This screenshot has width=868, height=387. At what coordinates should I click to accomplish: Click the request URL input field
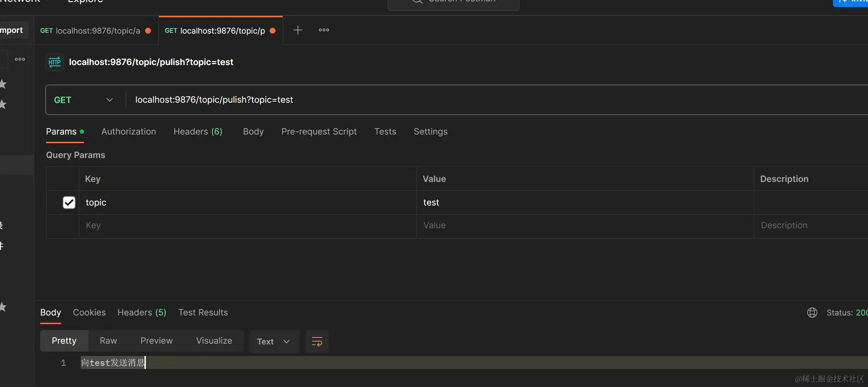click(x=497, y=100)
